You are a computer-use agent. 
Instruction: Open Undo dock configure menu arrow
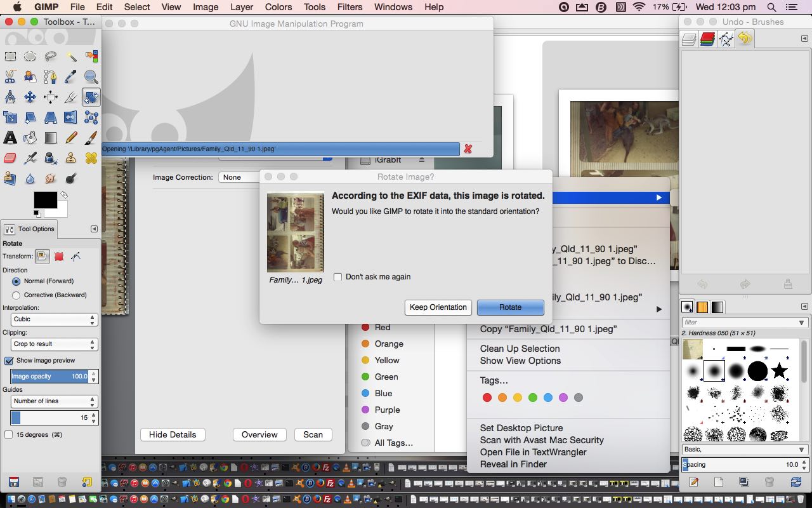coord(804,39)
